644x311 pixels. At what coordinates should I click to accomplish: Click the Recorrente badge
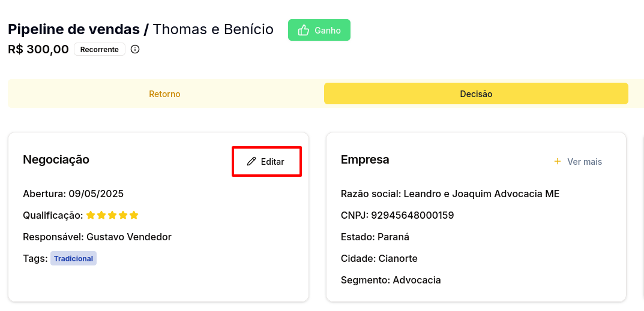tap(100, 49)
